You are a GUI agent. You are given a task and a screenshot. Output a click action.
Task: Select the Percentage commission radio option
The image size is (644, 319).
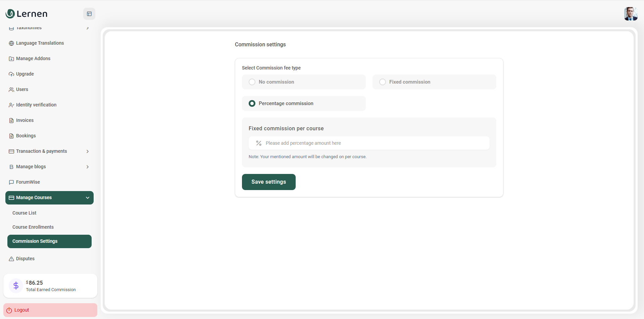(x=252, y=103)
